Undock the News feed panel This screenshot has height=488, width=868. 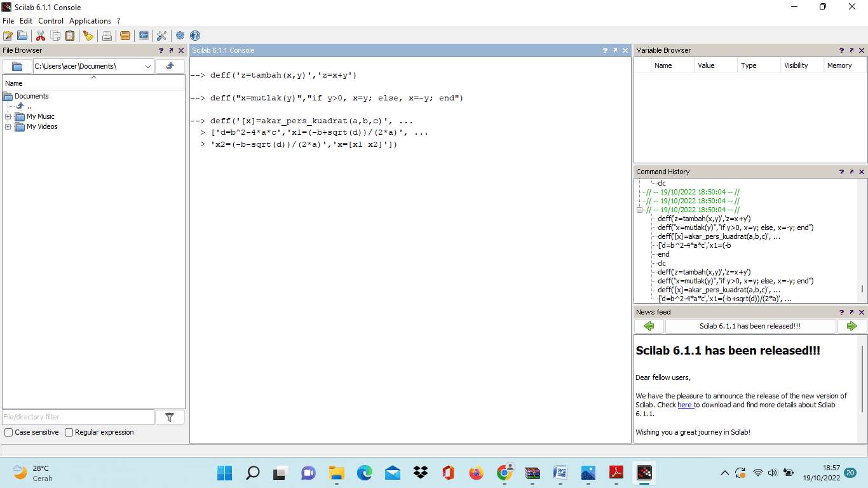(851, 312)
